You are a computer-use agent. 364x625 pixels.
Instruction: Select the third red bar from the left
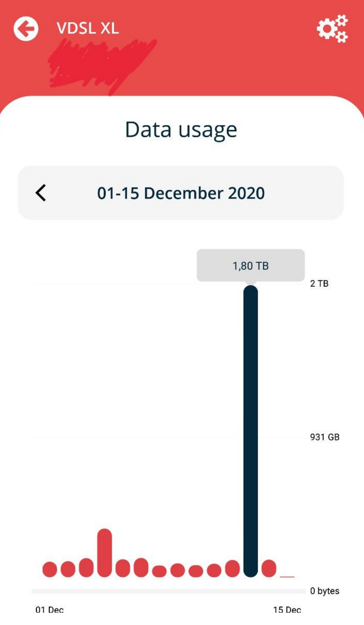(86, 567)
